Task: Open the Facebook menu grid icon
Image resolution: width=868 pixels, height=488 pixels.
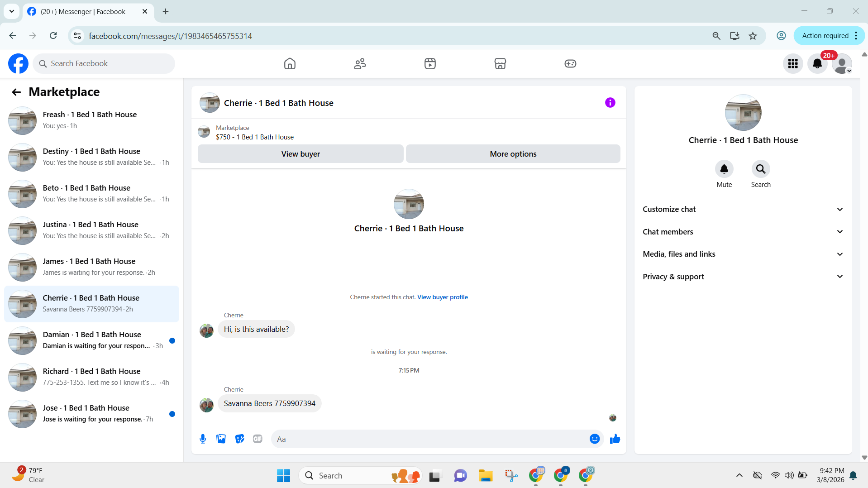Action: (x=793, y=63)
